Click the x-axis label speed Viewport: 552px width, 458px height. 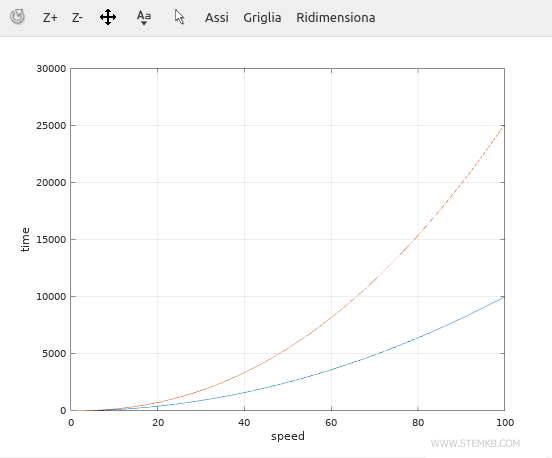pyautogui.click(x=288, y=437)
